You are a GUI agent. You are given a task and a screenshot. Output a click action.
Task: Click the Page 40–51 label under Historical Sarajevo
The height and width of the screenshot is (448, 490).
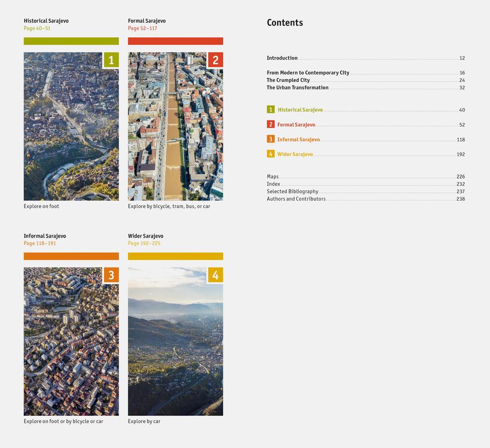37,28
